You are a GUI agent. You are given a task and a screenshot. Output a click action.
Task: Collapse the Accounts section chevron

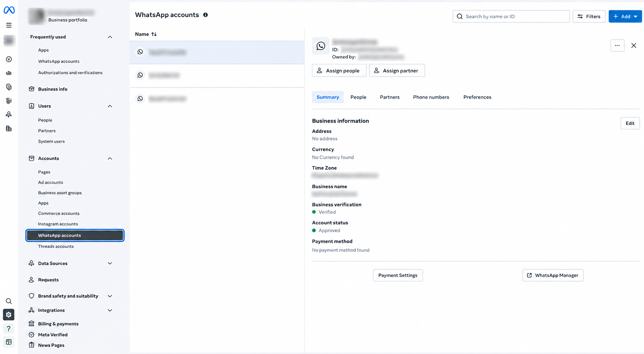[110, 158]
